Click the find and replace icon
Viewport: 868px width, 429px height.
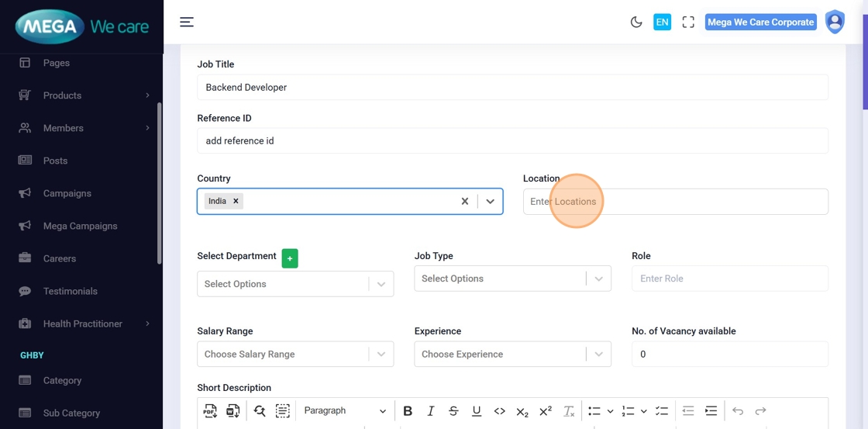click(260, 411)
